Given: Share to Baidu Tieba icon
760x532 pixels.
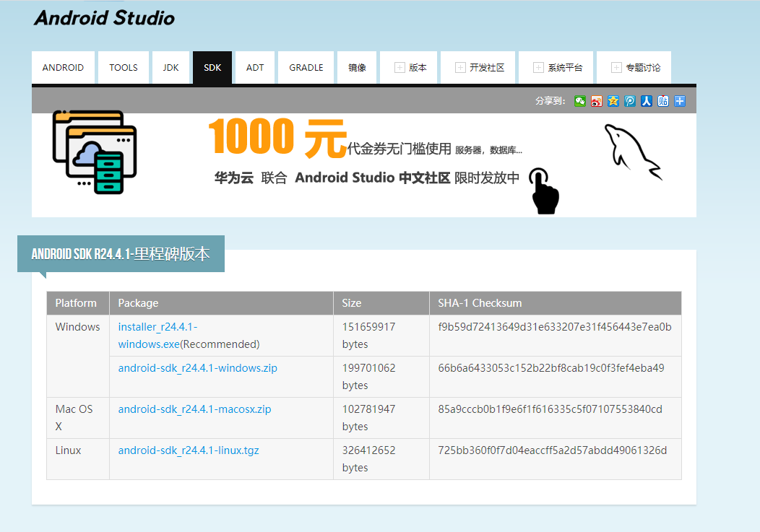Looking at the screenshot, I should (x=663, y=101).
